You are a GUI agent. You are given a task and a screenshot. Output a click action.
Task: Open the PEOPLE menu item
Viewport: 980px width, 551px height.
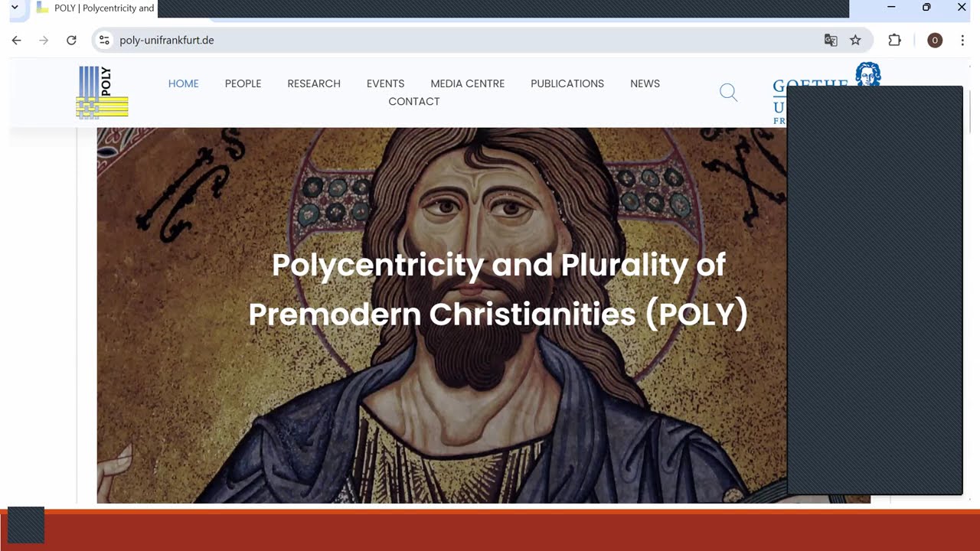click(x=243, y=83)
